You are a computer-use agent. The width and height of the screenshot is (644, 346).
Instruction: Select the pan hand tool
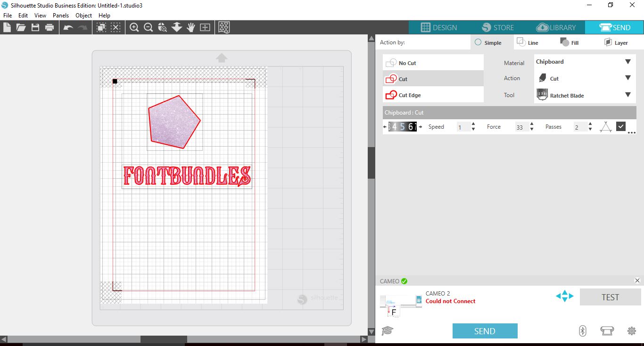[191, 27]
